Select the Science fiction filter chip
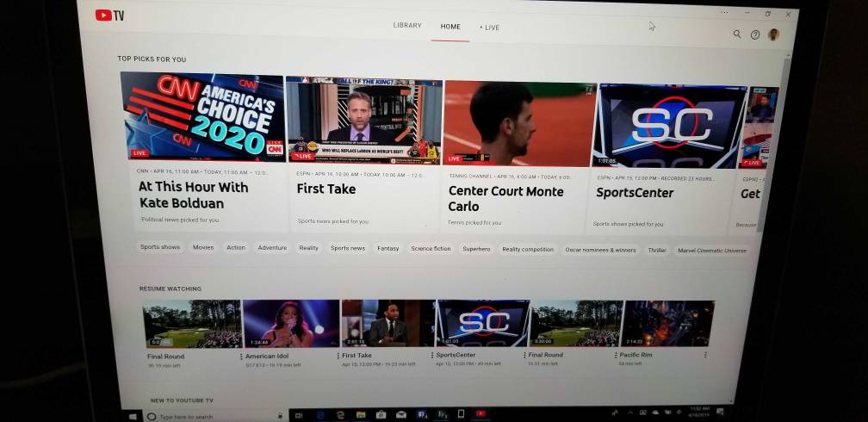This screenshot has width=868, height=422. pyautogui.click(x=431, y=249)
